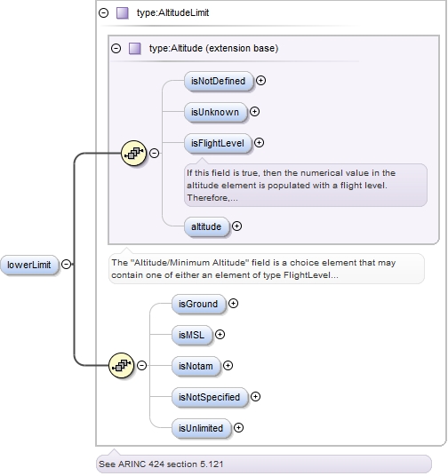
Task: Expand the isNotSpecified plus icon
Action: point(256,396)
